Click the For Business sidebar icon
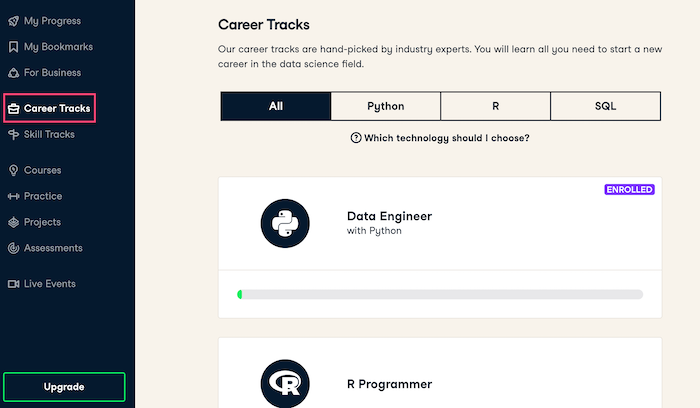700x408 pixels. coord(13,73)
